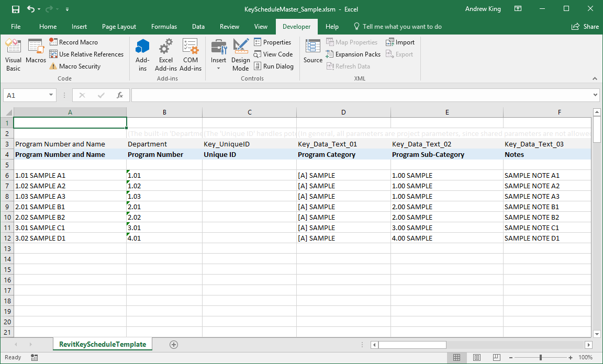This screenshot has height=364, width=603.
Task: Click the vertical scrollbar down arrow
Action: 597,334
